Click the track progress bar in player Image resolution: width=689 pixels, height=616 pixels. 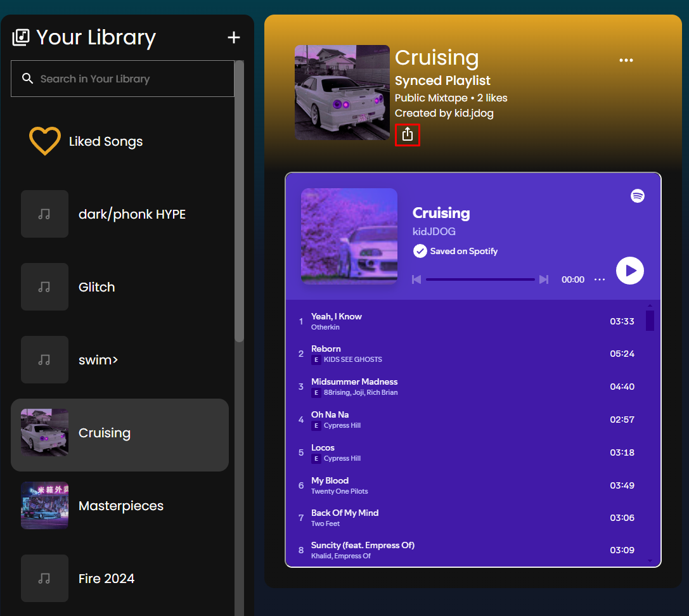point(480,279)
